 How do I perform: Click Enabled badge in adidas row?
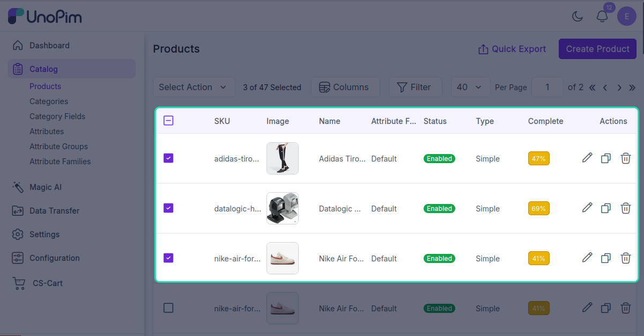pyautogui.click(x=439, y=159)
